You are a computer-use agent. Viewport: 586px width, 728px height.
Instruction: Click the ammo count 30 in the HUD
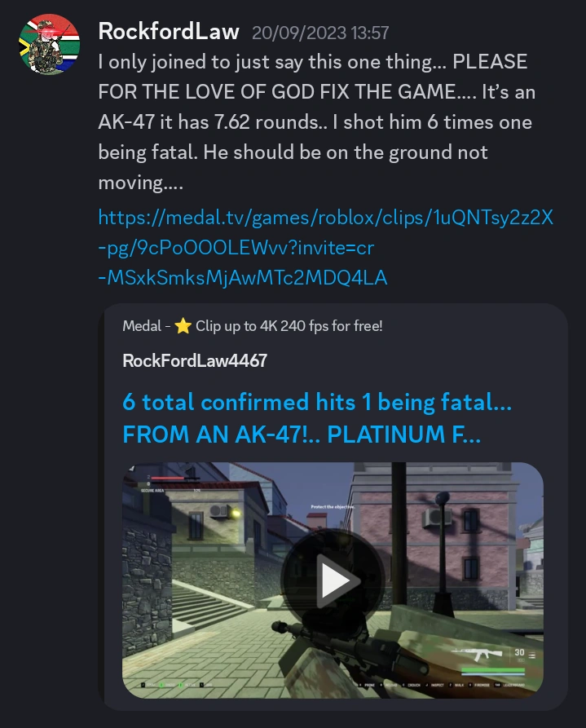coord(519,652)
